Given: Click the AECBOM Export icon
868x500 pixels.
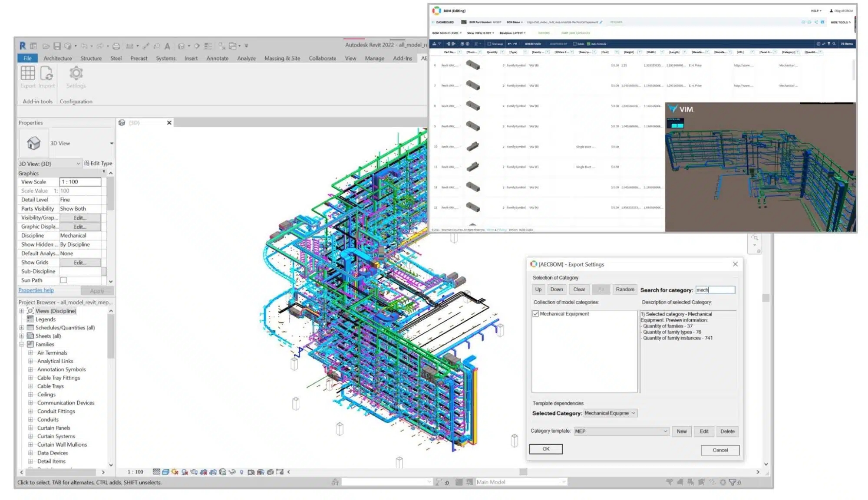Looking at the screenshot, I should pyautogui.click(x=28, y=73).
